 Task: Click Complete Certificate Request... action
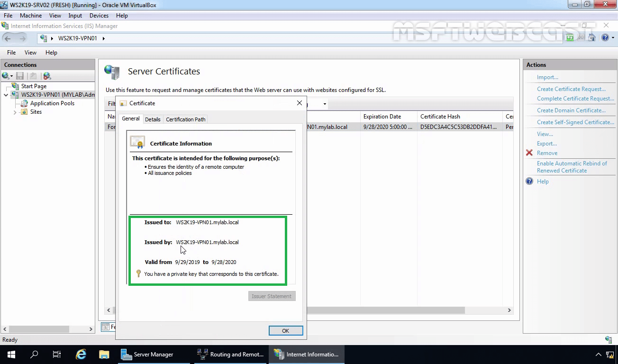pyautogui.click(x=575, y=99)
